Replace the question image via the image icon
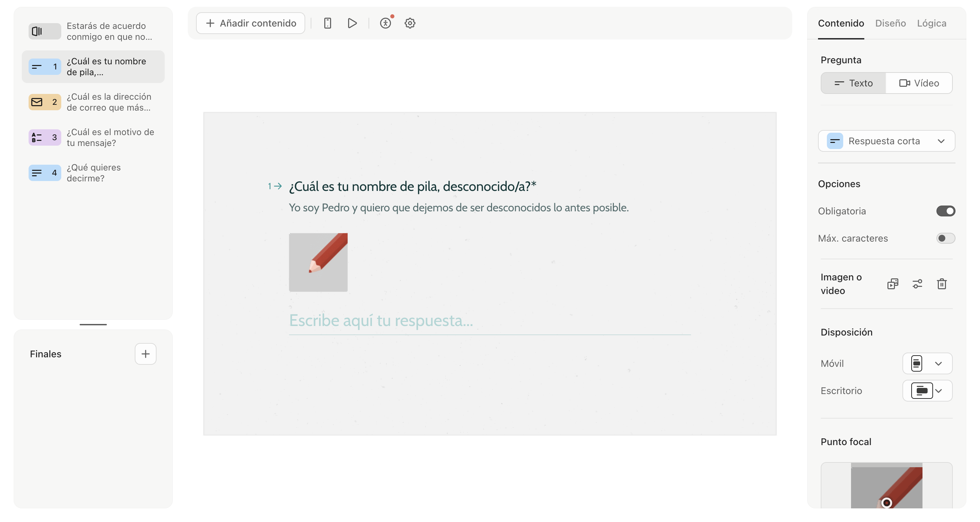 coord(893,284)
